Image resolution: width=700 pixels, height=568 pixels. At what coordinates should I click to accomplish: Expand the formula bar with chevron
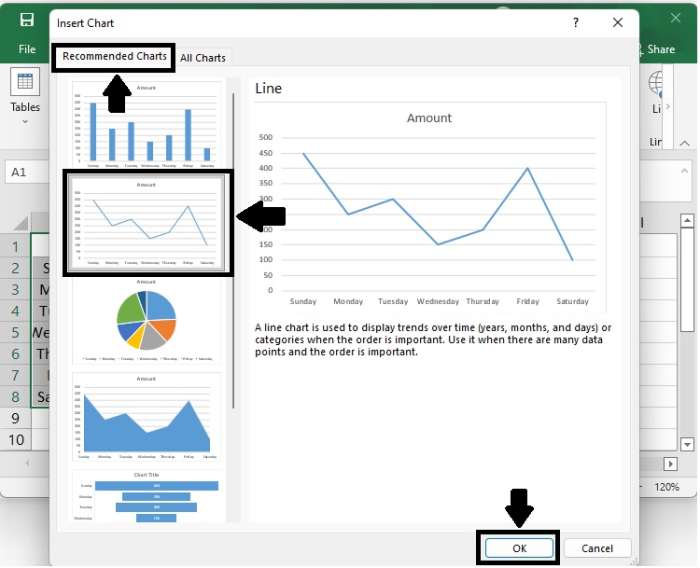[x=684, y=171]
